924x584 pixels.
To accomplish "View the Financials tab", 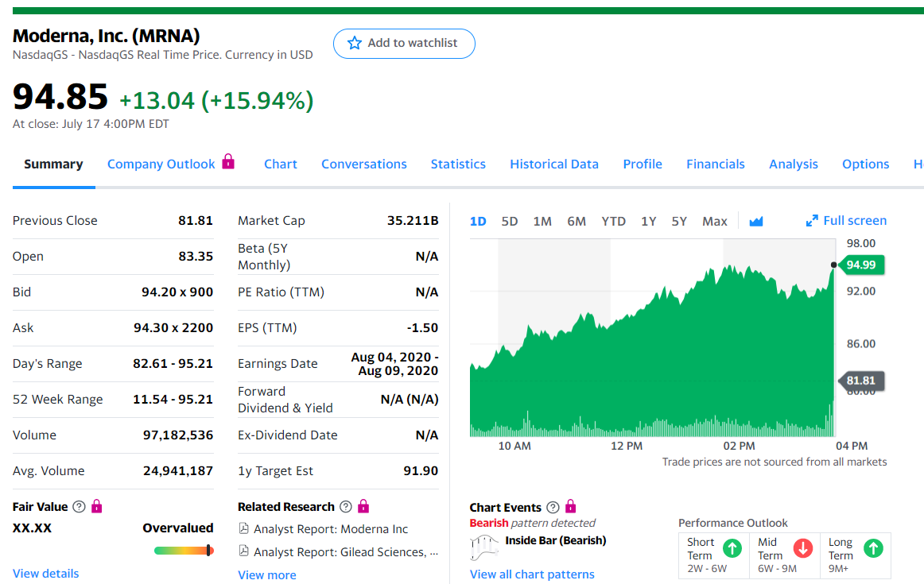I will [x=716, y=164].
